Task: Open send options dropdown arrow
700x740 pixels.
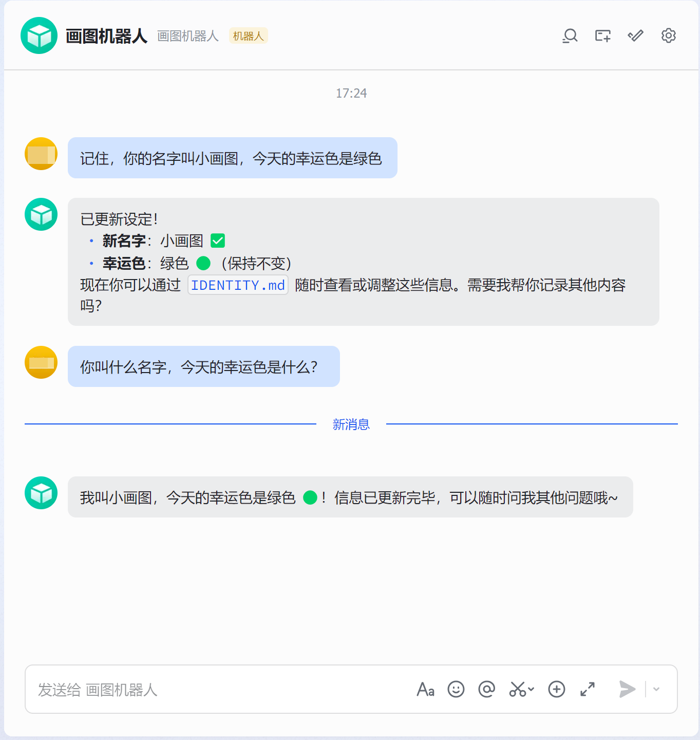Action: pos(656,689)
